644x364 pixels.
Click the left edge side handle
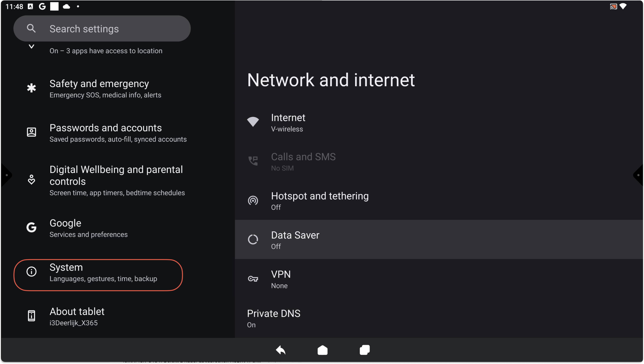pyautogui.click(x=6, y=175)
